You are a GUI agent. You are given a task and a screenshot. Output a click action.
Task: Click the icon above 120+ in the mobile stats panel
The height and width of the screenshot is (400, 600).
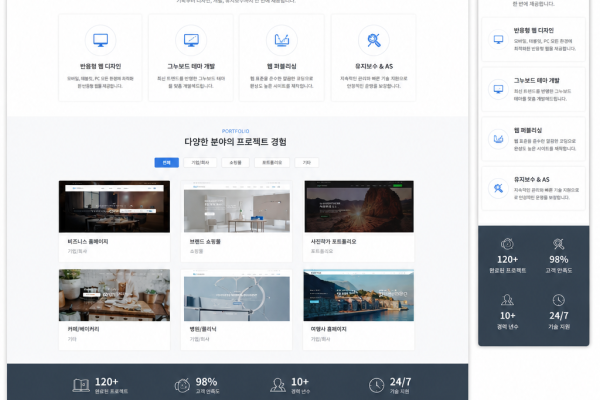[507, 244]
